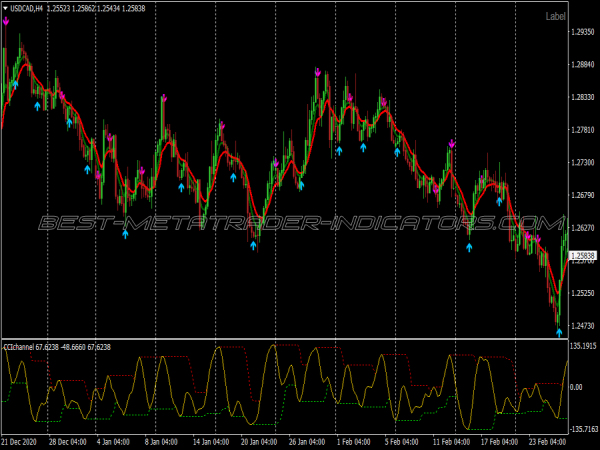Click the cyan buy arrow at chart's lowest point
600x450 pixels.
tap(559, 332)
